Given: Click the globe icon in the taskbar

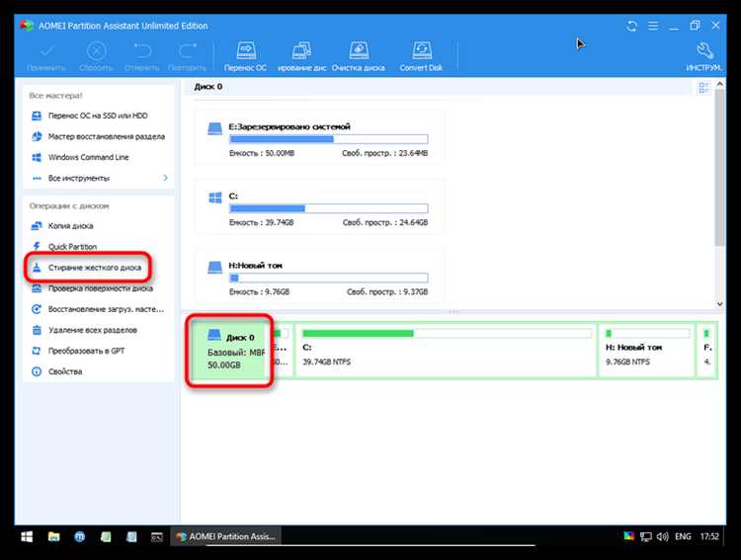Looking at the screenshot, I should coord(79,536).
